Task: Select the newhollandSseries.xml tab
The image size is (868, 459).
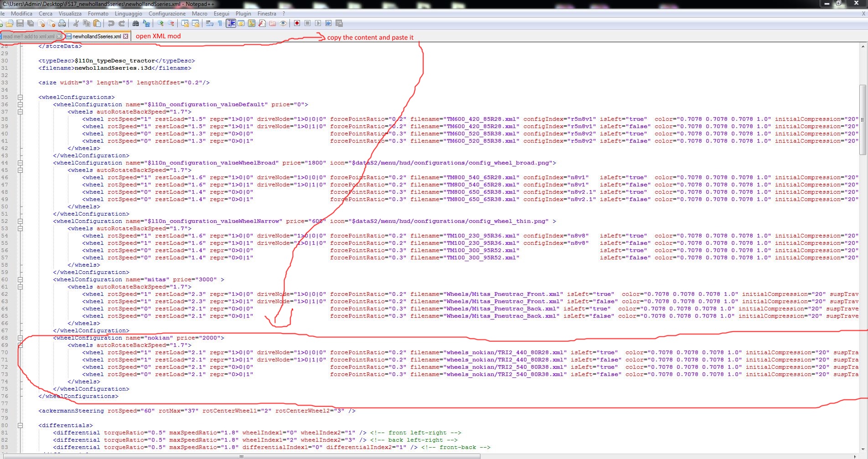Action: [x=97, y=36]
